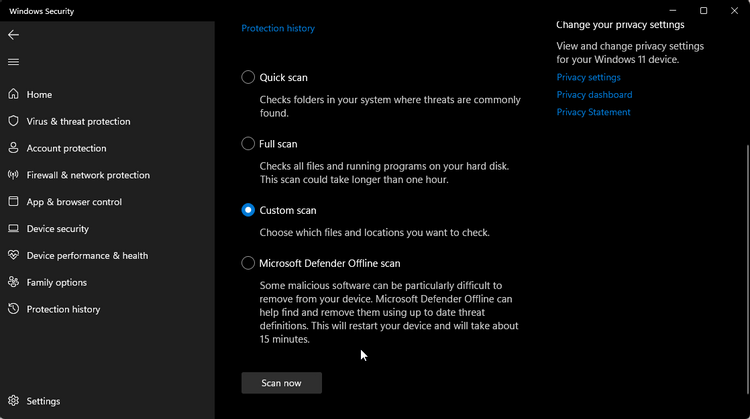
Task: Open Device security page
Action: pos(58,229)
